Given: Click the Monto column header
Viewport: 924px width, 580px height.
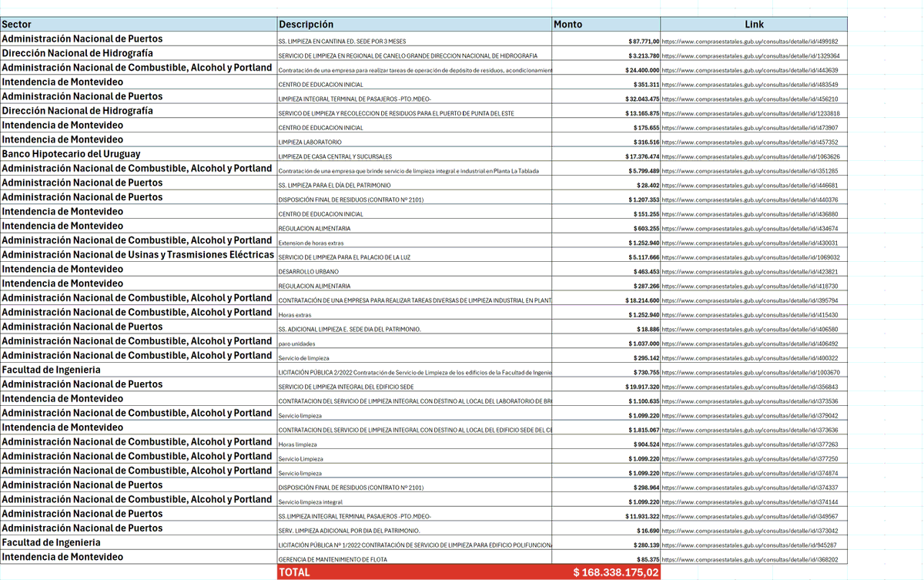Looking at the screenshot, I should [x=606, y=25].
